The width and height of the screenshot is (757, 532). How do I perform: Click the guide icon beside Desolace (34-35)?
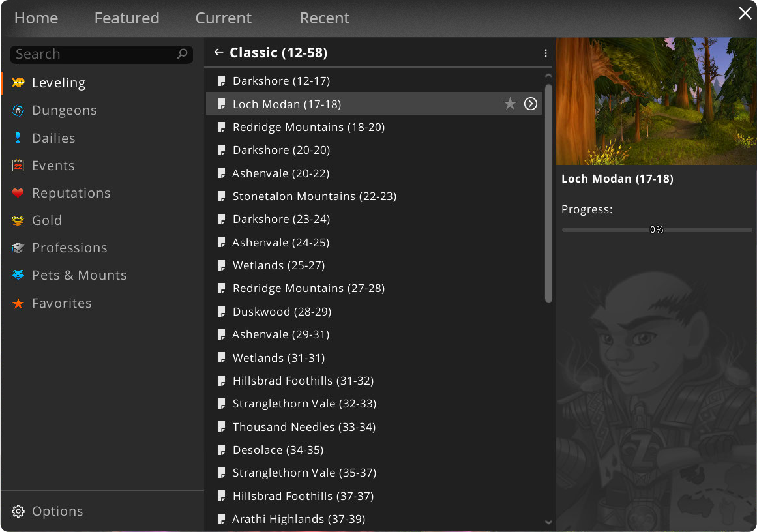(221, 450)
